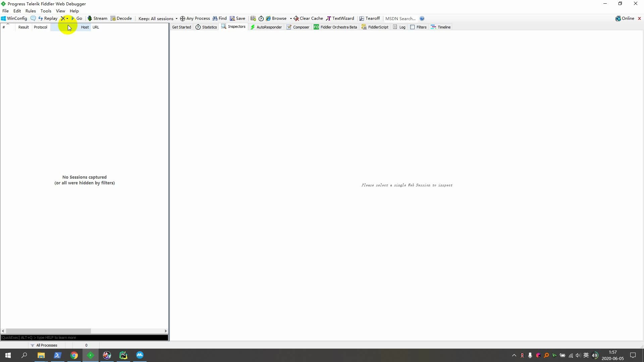The width and height of the screenshot is (644, 362).
Task: Tick the Filters tab checkbox
Action: coord(413,27)
